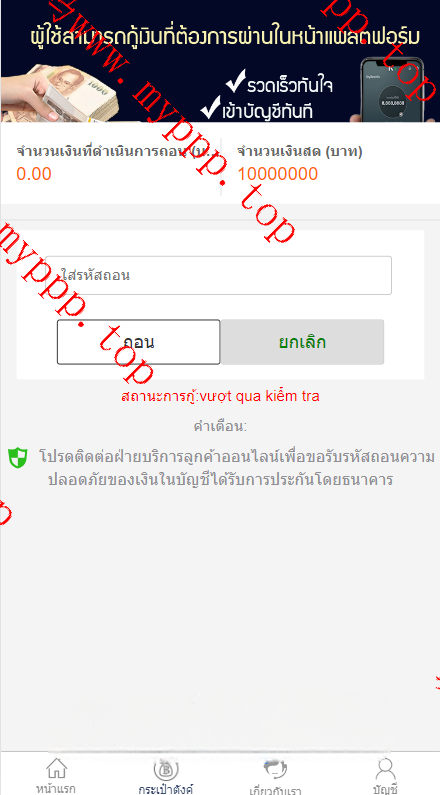Click the เกี่ยวกับเรา support icon
The image size is (440, 795).
pyautogui.click(x=275, y=769)
